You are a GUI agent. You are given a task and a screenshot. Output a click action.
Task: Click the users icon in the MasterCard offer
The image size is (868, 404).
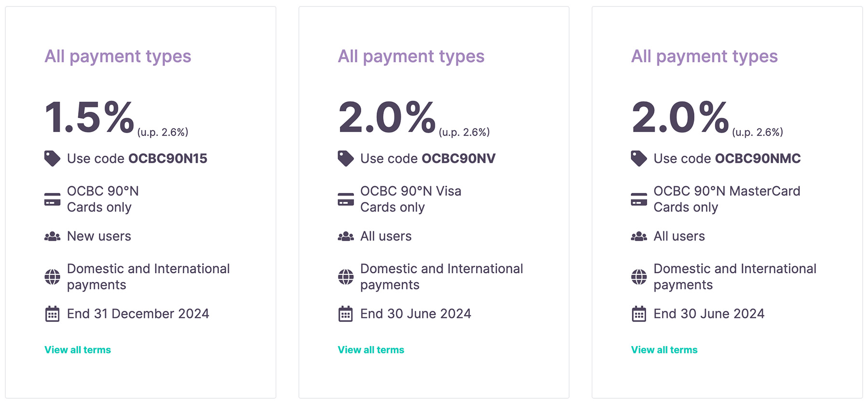(x=638, y=236)
